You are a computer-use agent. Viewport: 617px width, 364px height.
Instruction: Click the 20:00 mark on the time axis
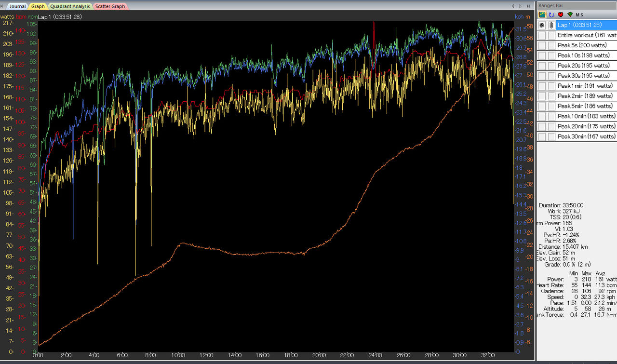pyautogui.click(x=319, y=355)
